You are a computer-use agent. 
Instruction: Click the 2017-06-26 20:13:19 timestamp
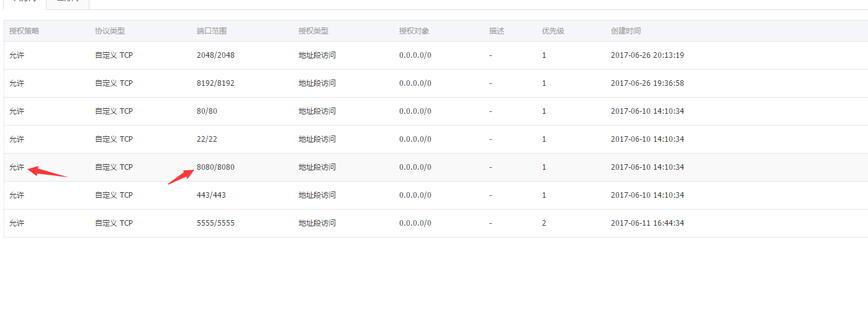point(648,55)
